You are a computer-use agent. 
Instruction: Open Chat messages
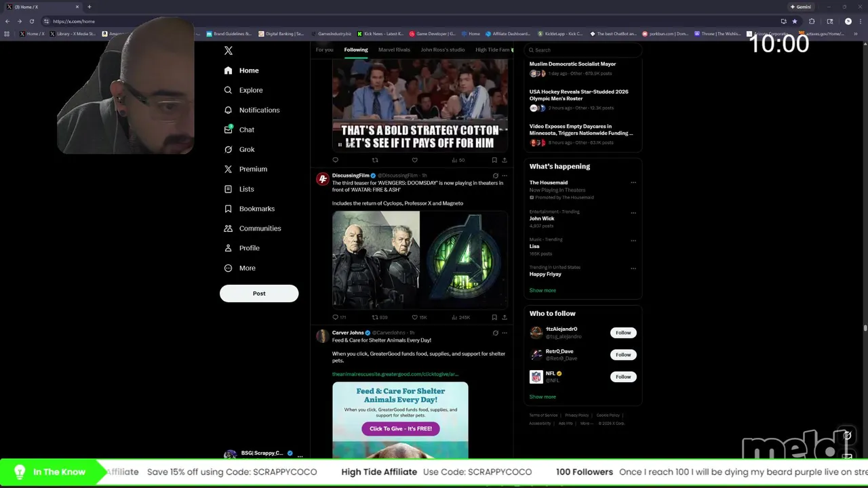pyautogui.click(x=239, y=129)
